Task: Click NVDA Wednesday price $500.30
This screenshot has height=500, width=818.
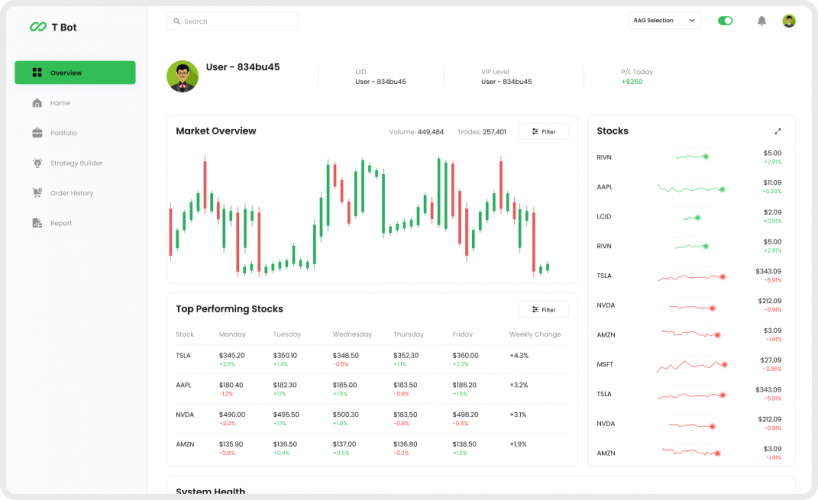Action: point(345,414)
